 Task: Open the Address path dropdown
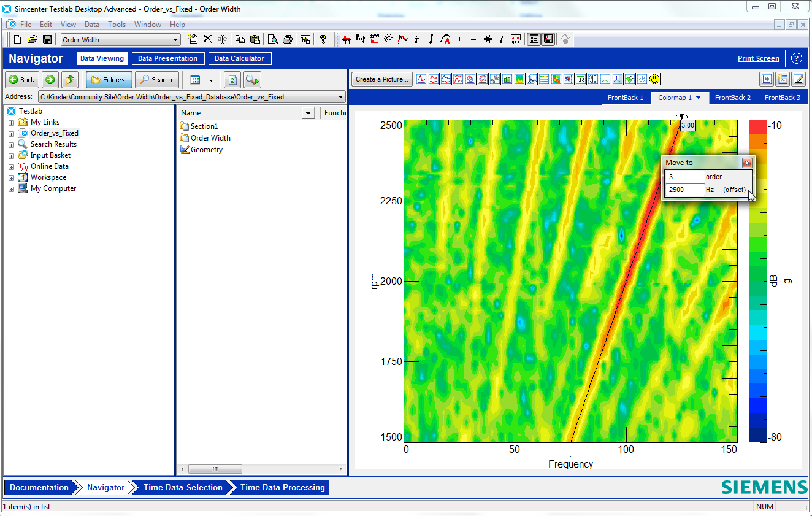341,97
